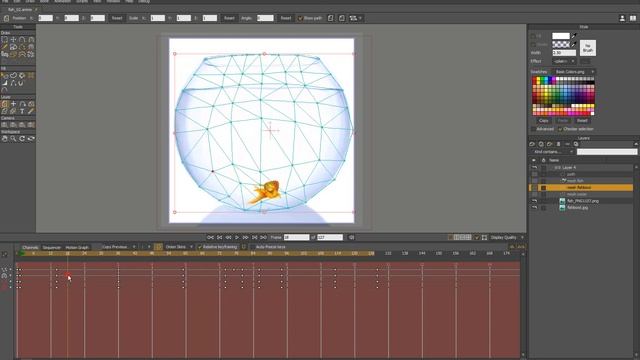Switch to the Sequencer timeline tab
Viewport: 640px width, 360px height.
pos(52,247)
